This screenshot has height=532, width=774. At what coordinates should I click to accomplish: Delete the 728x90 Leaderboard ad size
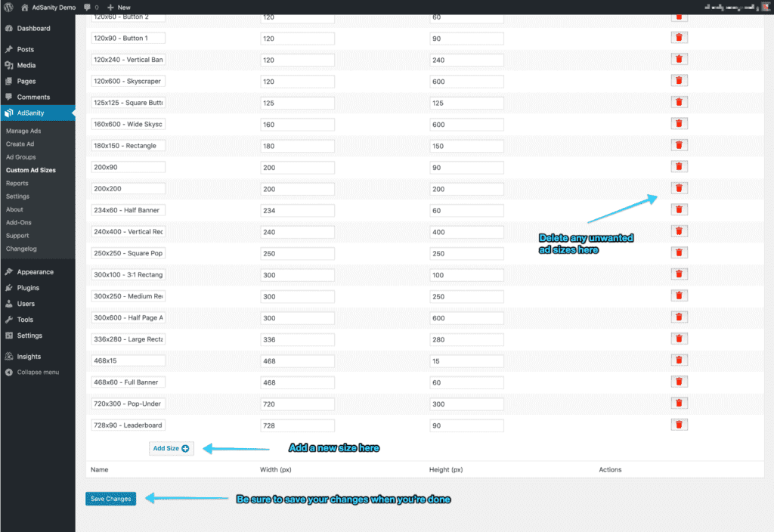click(x=679, y=425)
